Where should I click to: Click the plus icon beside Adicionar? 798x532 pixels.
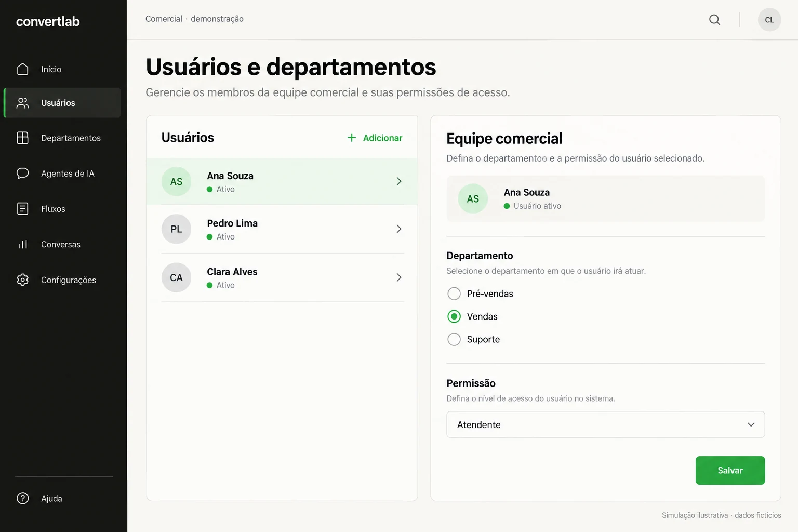click(352, 138)
